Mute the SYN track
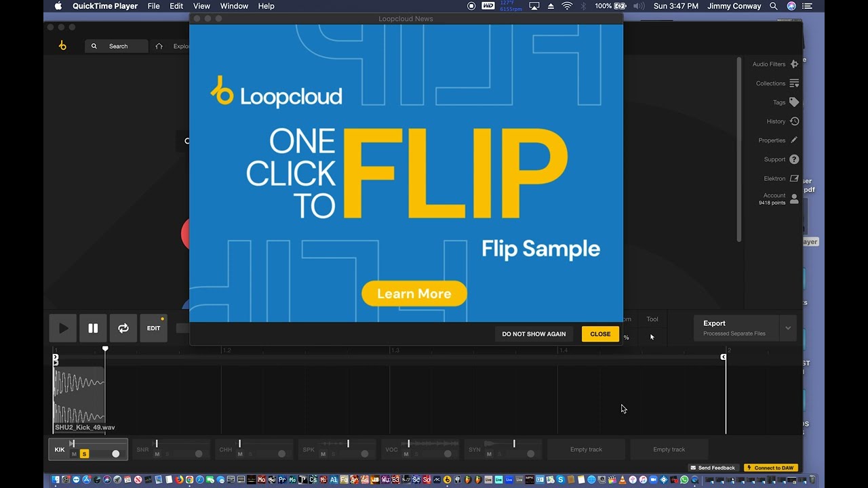The image size is (868, 488). (x=489, y=454)
